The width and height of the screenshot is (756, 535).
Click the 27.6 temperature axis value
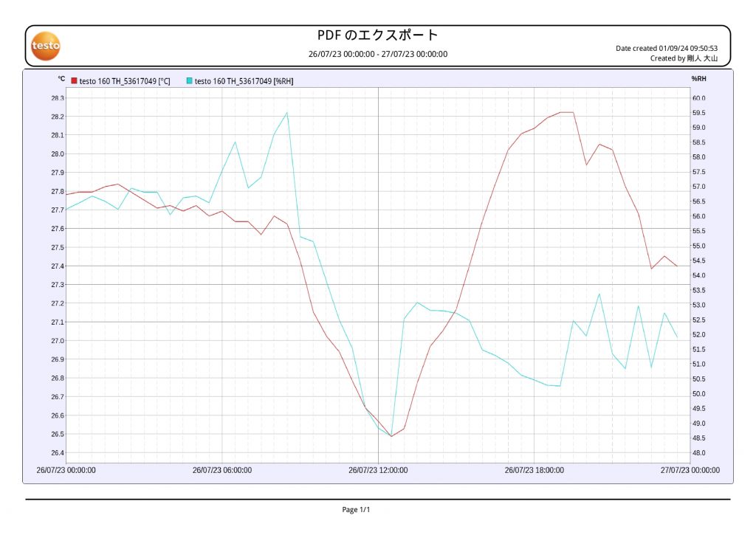tap(58, 229)
